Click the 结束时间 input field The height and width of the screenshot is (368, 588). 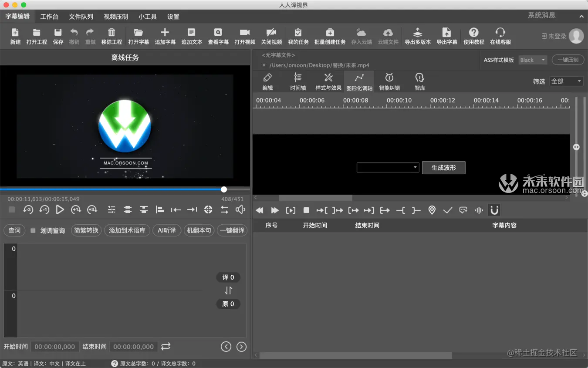(x=134, y=347)
